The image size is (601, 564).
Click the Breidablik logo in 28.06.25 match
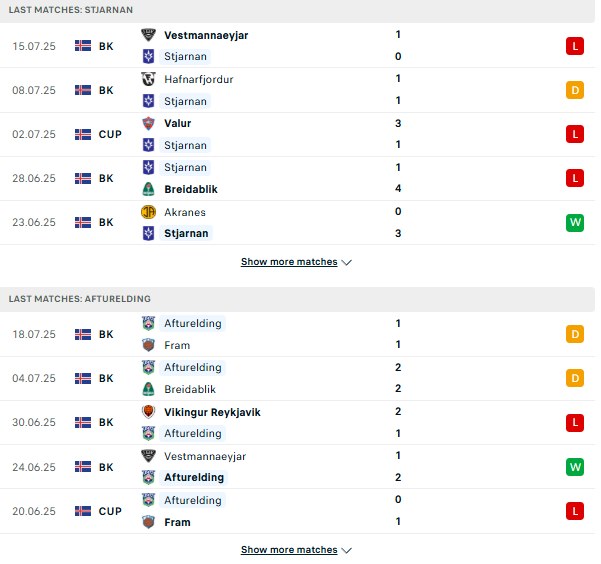coord(148,189)
